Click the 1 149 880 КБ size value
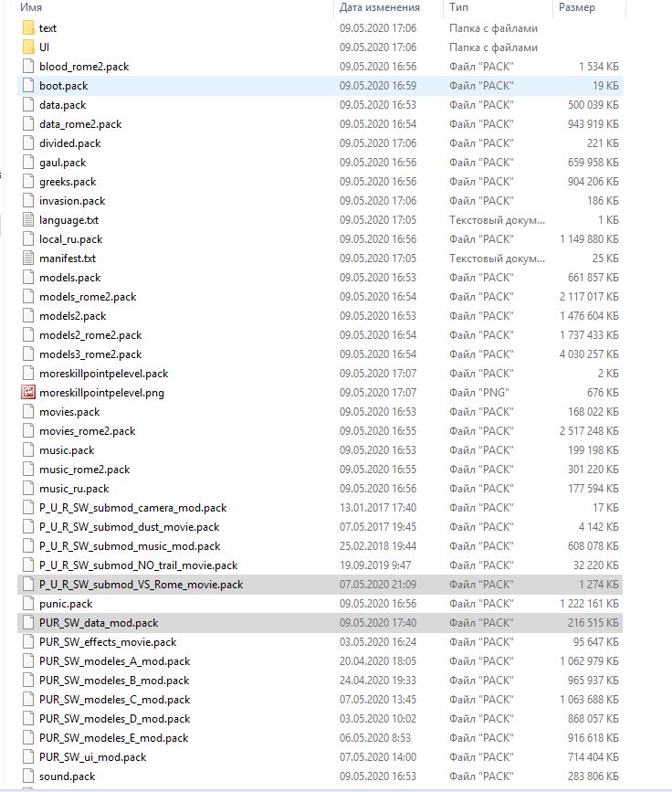Viewport: 672px width, 792px height. (x=589, y=239)
